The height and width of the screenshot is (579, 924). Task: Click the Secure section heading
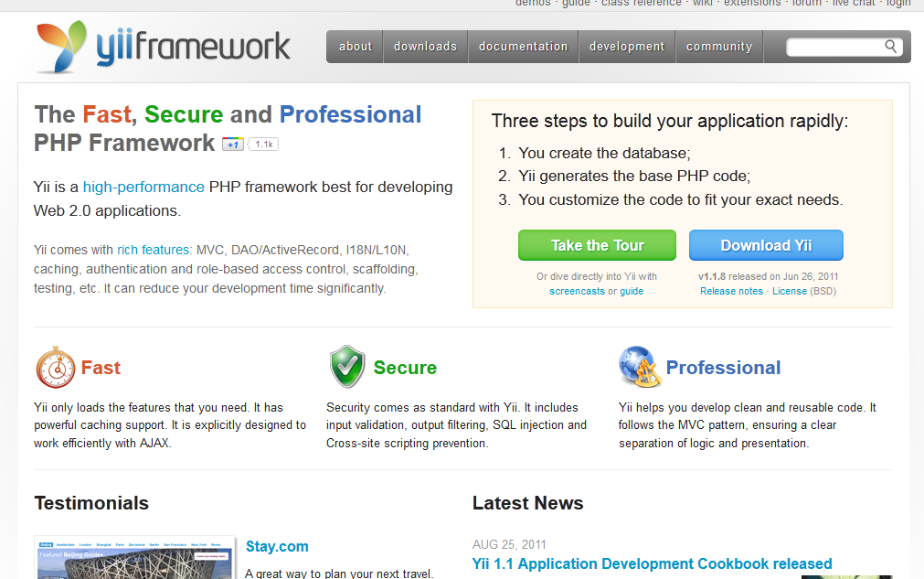point(406,368)
